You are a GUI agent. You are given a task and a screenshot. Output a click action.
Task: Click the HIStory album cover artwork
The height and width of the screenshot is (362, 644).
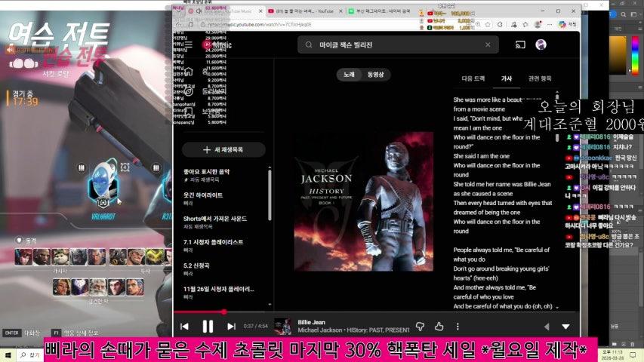point(363,201)
